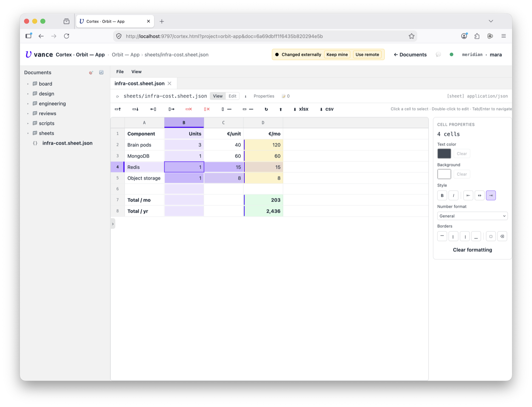Download the sheet as csv
The height and width of the screenshot is (407, 532).
click(327, 109)
